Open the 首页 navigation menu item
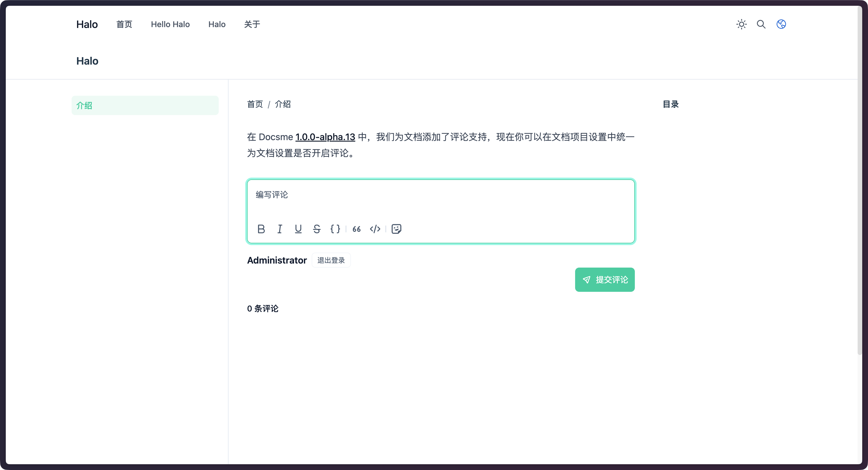This screenshot has width=868, height=470. click(124, 24)
